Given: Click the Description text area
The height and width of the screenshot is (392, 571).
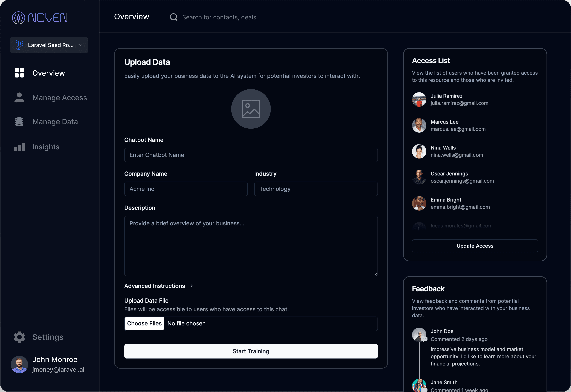Looking at the screenshot, I should coord(251,246).
